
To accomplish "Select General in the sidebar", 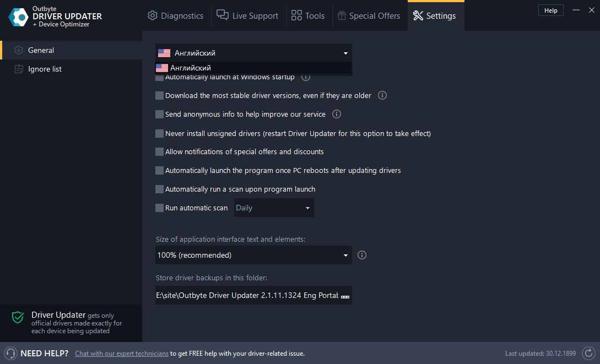I will click(41, 50).
